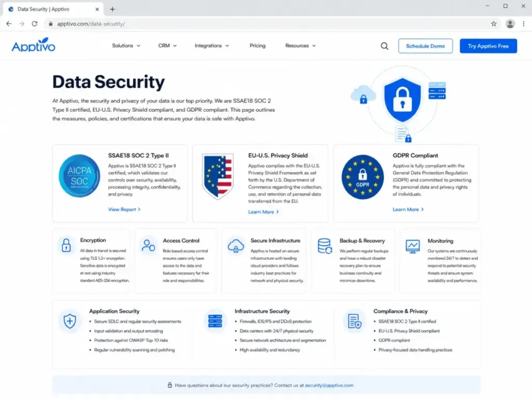Click the cloud lock illustration icon
Screen dimensions: 532x399
pyautogui.click(x=363, y=95)
